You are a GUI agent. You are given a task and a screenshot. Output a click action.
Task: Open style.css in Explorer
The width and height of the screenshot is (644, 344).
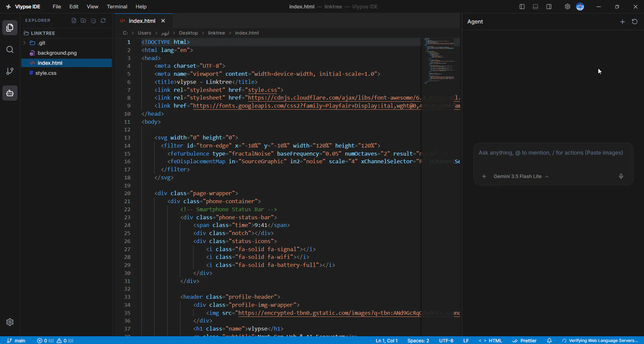tap(66, 73)
